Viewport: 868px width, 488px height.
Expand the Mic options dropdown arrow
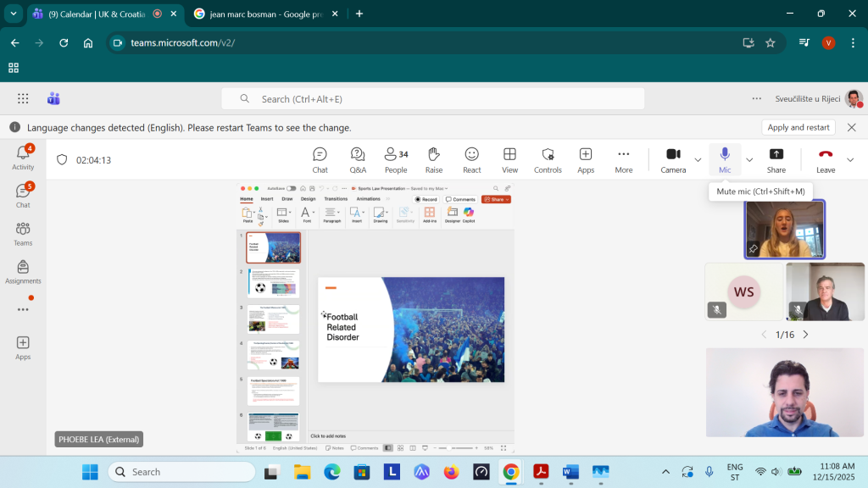tap(749, 159)
